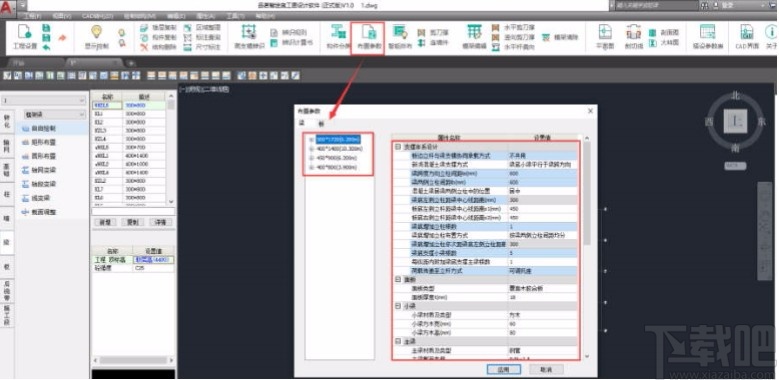Click the 新增 button under component list
Screen dimensions: 779x380
point(105,222)
